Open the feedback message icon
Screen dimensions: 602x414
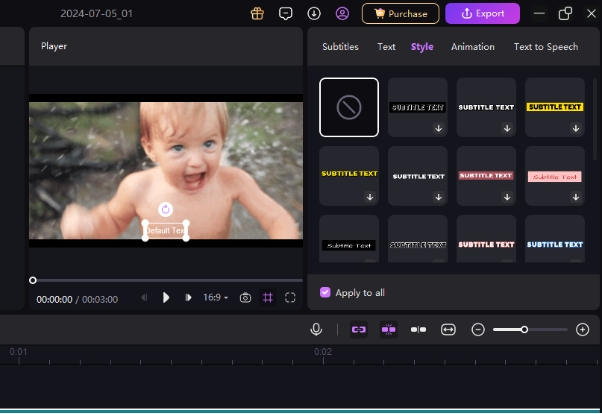[285, 14]
